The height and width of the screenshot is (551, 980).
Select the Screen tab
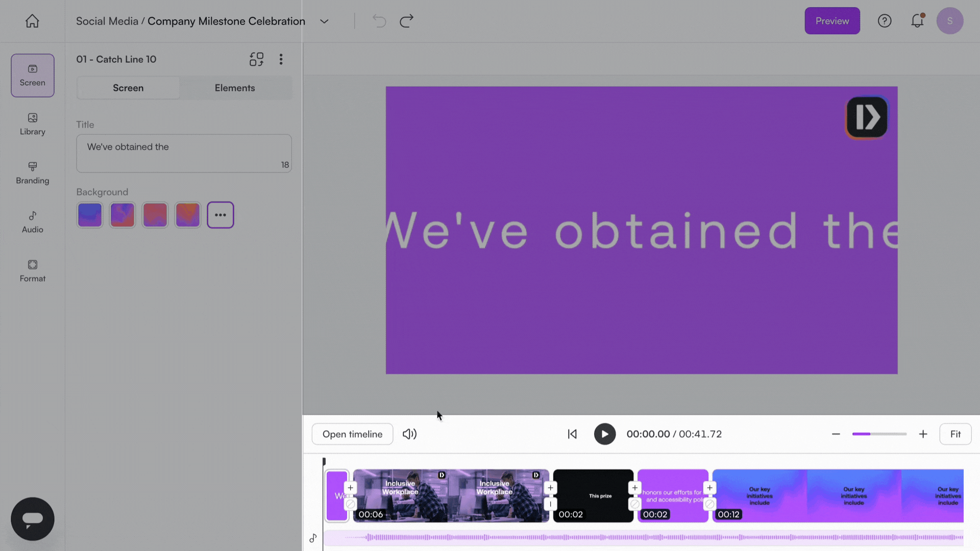[128, 88]
